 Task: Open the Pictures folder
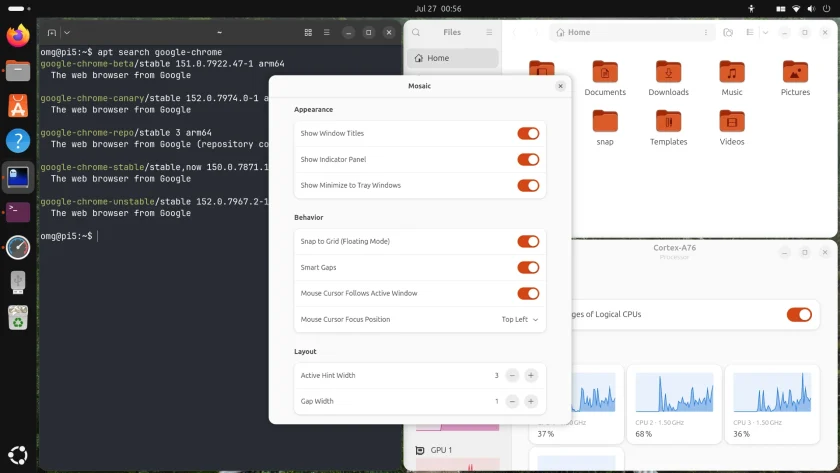pos(795,78)
